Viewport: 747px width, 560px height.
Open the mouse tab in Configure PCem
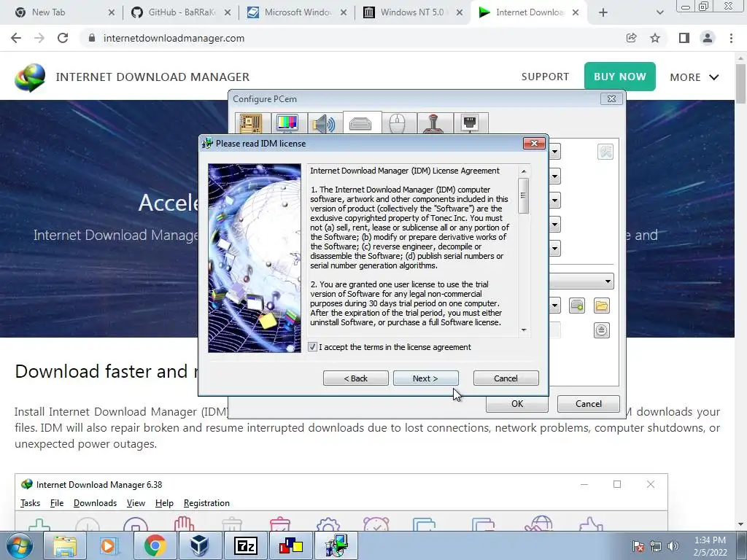(399, 123)
